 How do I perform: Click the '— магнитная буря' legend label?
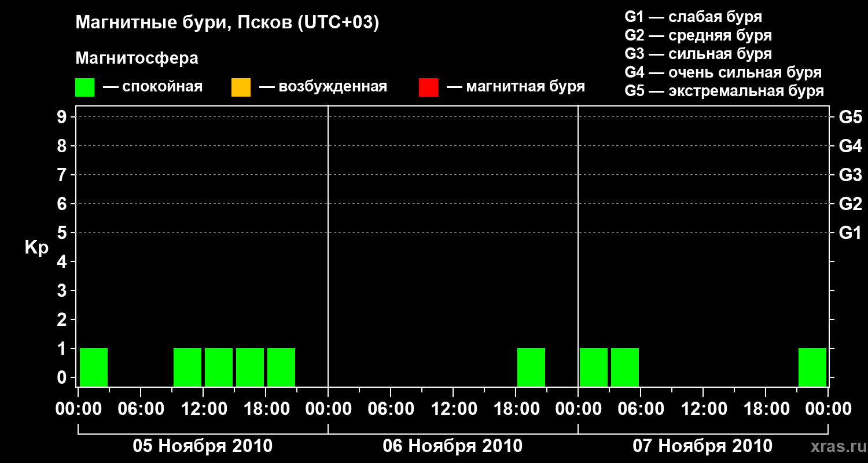click(x=516, y=87)
